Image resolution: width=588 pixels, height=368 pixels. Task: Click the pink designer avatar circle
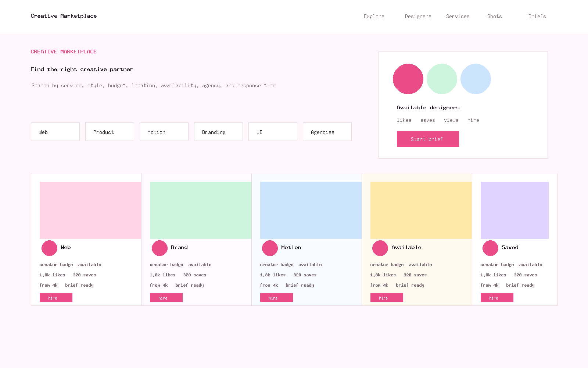[408, 79]
